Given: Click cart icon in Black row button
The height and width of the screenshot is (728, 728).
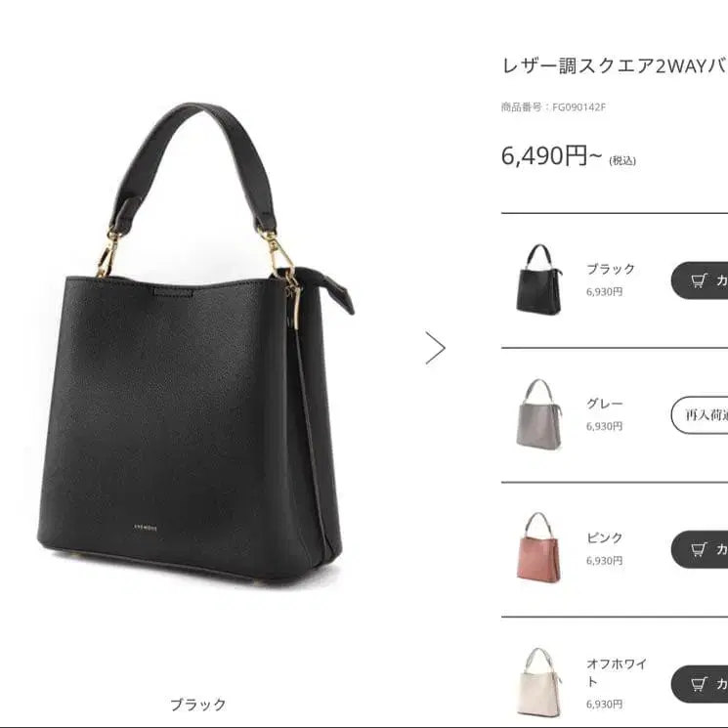Looking at the screenshot, I should pos(699,280).
